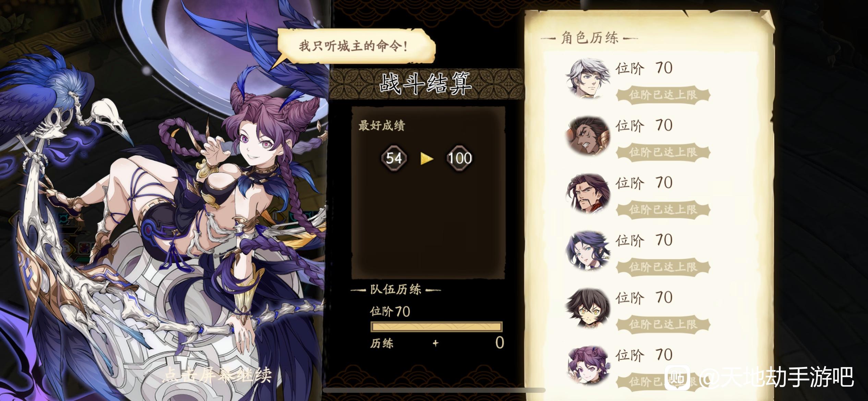This screenshot has height=401, width=868.
Task: Tap the purple-haired girl portrait
Action: pos(588,365)
